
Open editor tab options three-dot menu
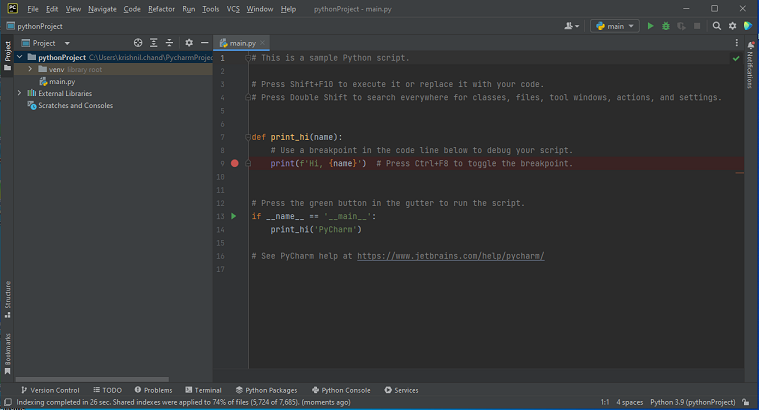pos(737,43)
